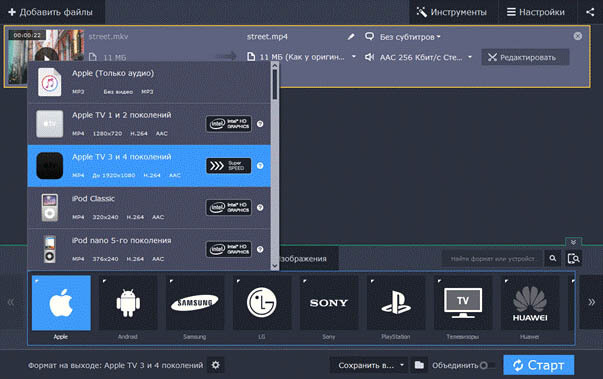Click help icon for Apple TV 1 и 2
This screenshot has height=379, width=603.
click(x=260, y=124)
